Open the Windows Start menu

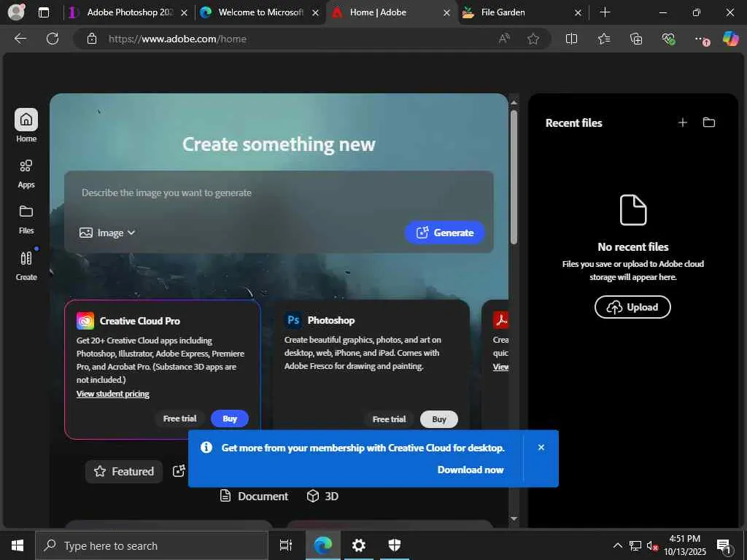click(18, 545)
